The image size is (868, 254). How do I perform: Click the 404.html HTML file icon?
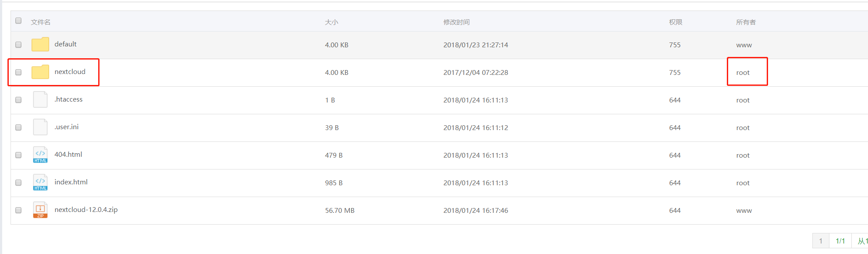[40, 155]
